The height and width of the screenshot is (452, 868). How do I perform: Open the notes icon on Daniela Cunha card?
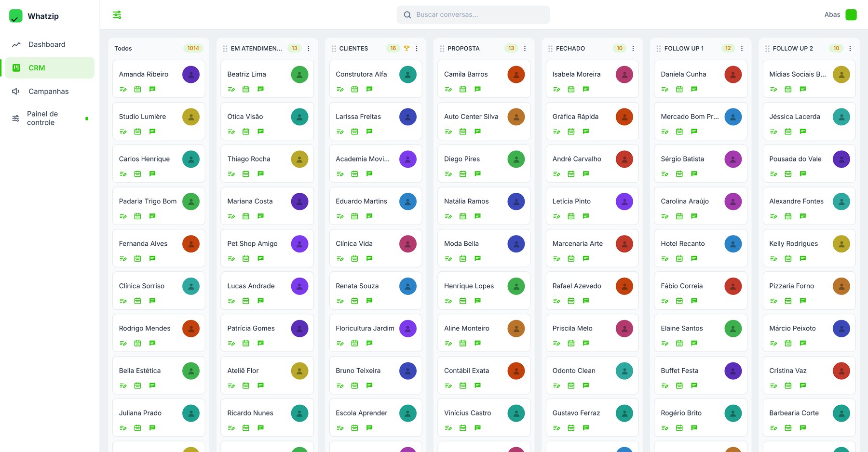pyautogui.click(x=665, y=89)
